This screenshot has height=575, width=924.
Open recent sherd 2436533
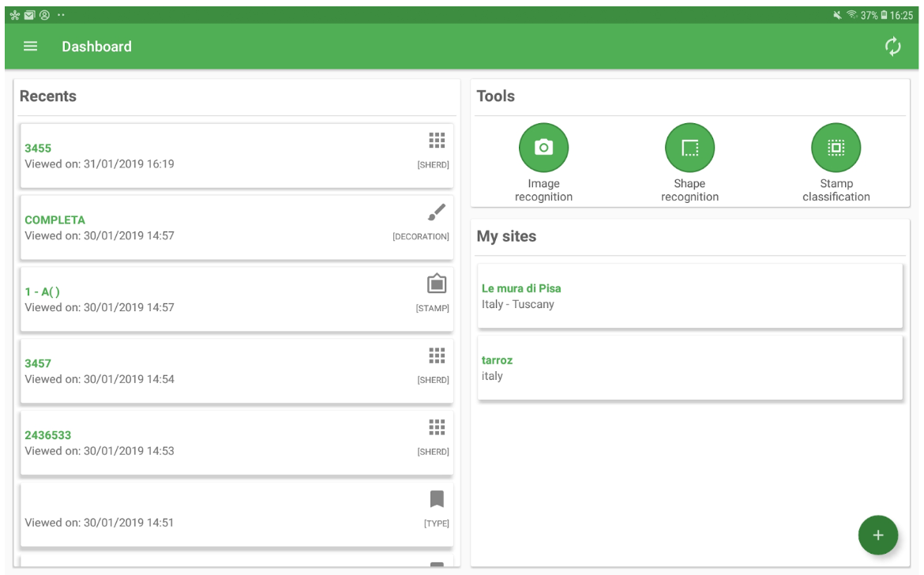pyautogui.click(x=48, y=435)
